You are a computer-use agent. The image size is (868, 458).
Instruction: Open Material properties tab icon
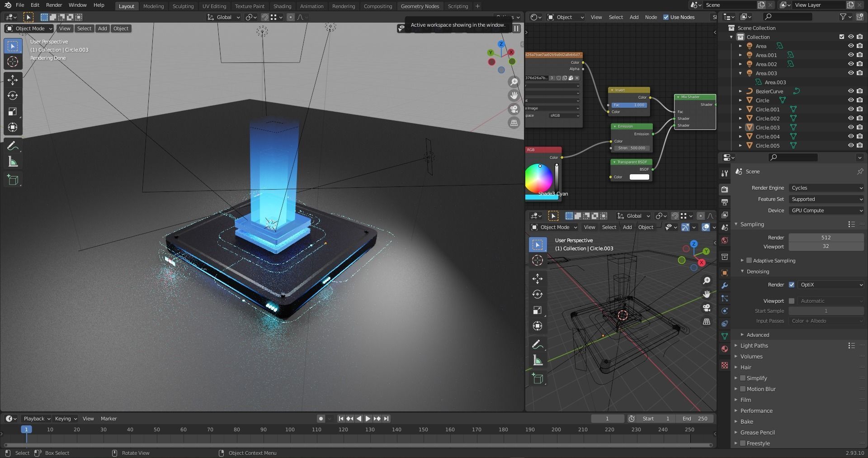click(x=725, y=349)
